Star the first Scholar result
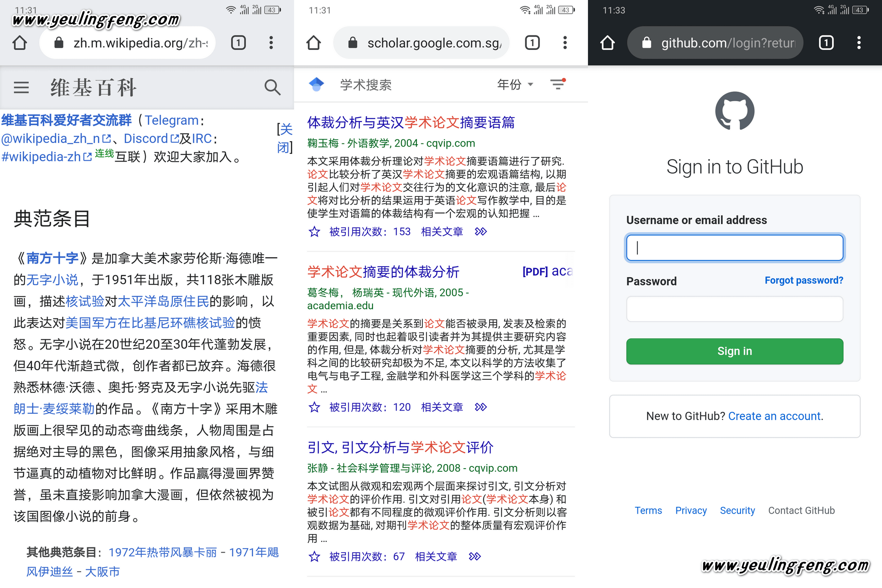This screenshot has height=588, width=882. tap(314, 232)
